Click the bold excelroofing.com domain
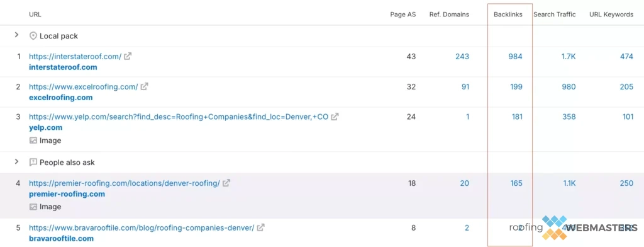The image size is (644, 247). point(61,98)
